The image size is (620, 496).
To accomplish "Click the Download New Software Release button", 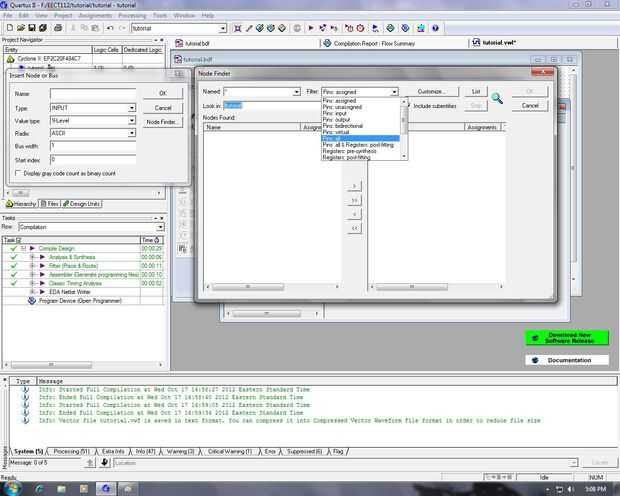I will click(567, 338).
